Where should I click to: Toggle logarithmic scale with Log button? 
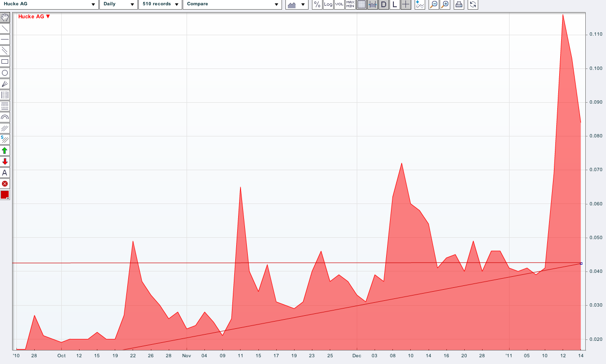click(x=328, y=5)
